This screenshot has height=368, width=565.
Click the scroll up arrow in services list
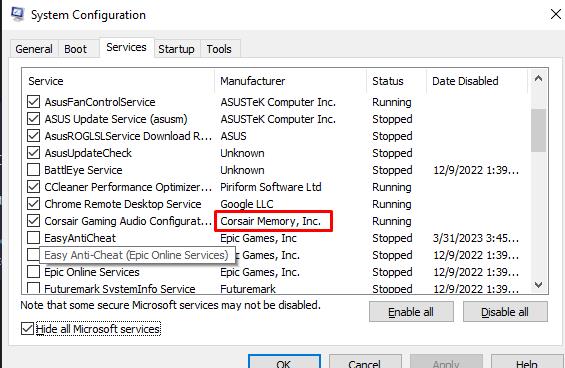point(538,79)
